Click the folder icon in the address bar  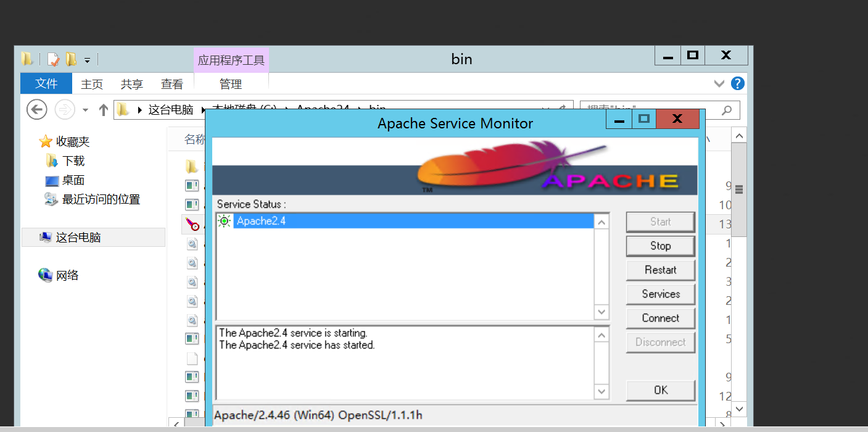123,110
